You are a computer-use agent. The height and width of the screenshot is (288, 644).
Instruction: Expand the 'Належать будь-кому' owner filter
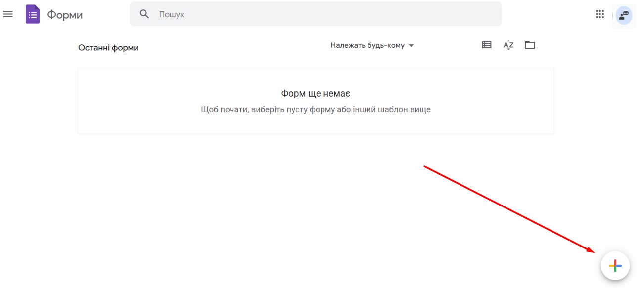pos(368,45)
